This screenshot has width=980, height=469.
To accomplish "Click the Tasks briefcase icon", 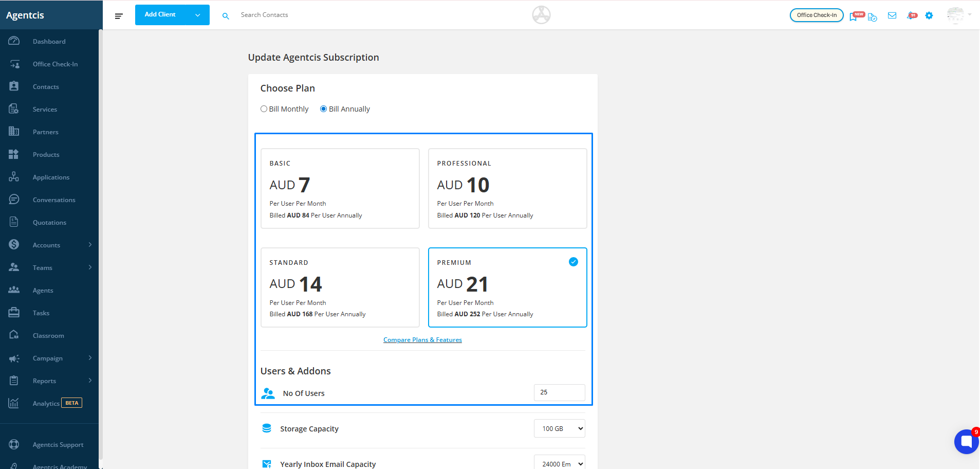I will click(x=14, y=313).
